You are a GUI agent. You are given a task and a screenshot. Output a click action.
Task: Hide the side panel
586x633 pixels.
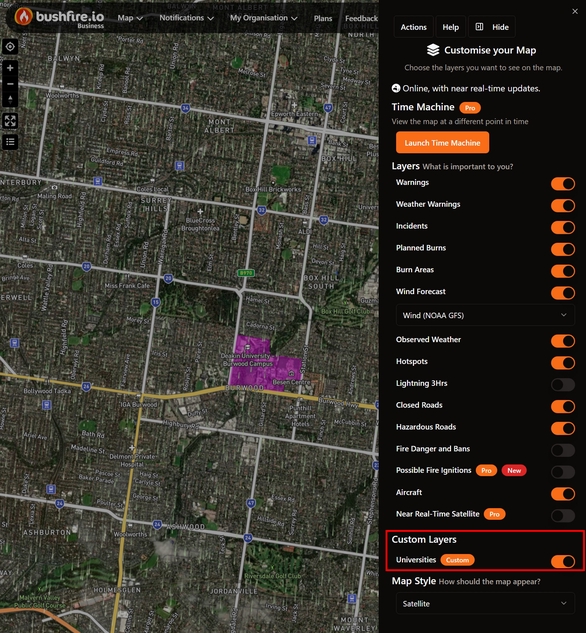point(492,27)
